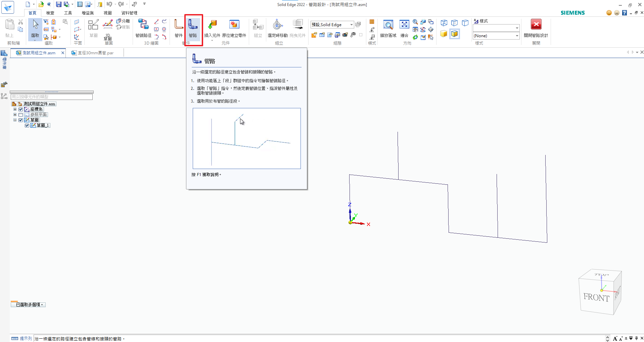Click 關閉管路設計 close tube design button
This screenshot has width=644, height=342.
(x=536, y=28)
